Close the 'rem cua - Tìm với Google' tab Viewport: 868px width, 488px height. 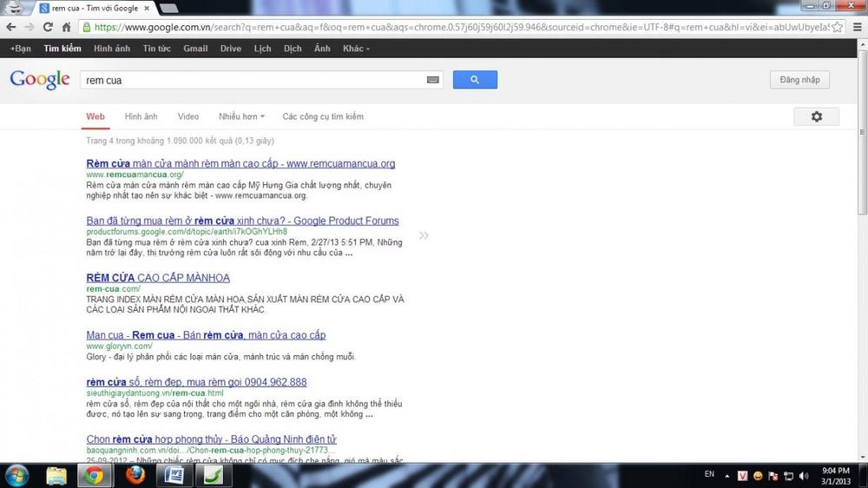147,9
